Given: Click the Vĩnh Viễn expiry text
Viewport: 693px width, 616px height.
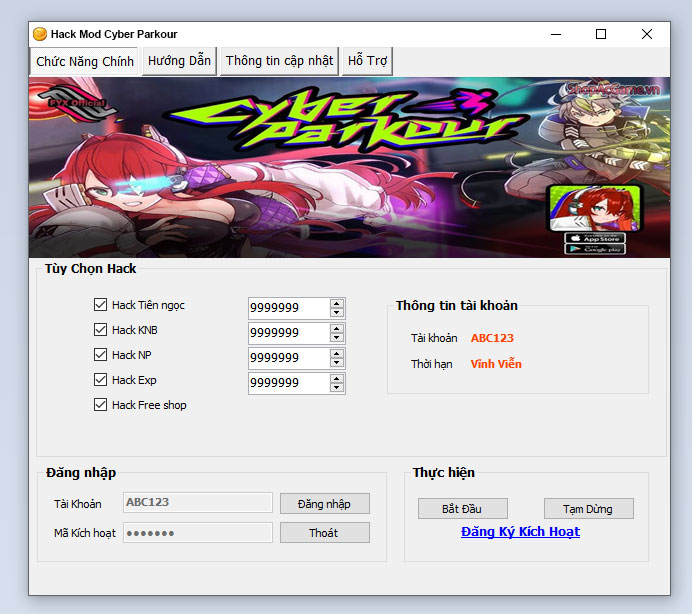Looking at the screenshot, I should (496, 364).
